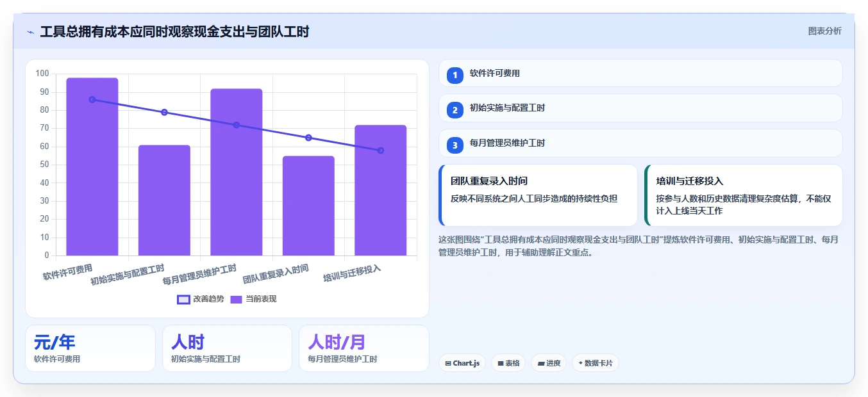Select the 数据卡片 tag
Viewport: 868px width, 397px height.
click(x=596, y=363)
